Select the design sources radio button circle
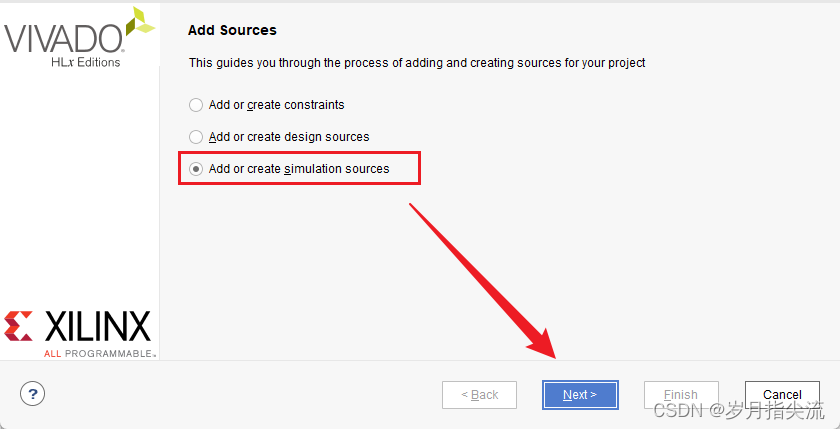The width and height of the screenshot is (840, 429). 196,137
